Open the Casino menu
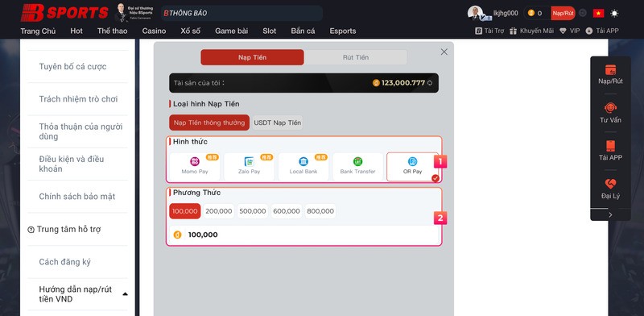Screen dimensions: 644x316 [154, 31]
